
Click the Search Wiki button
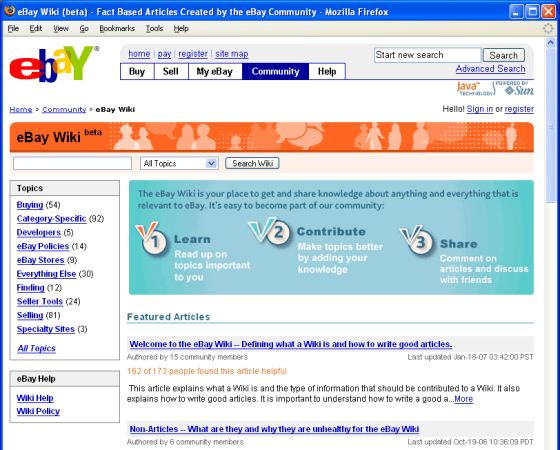tap(252, 163)
